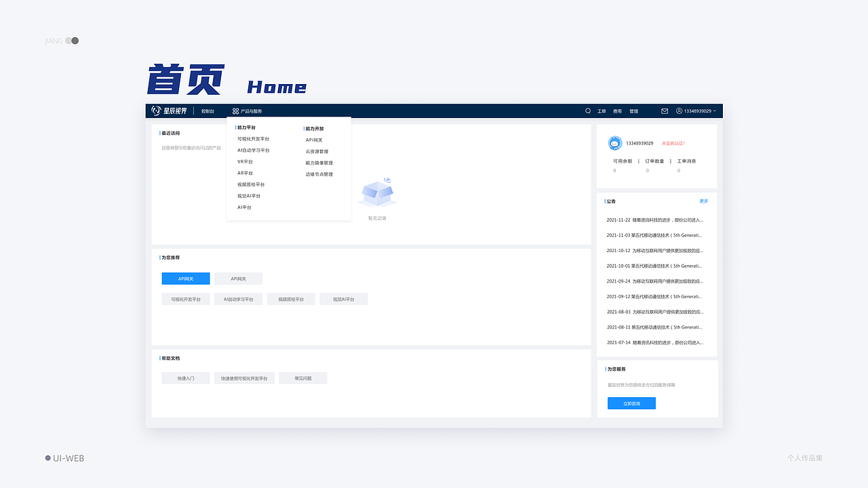Screen dimensions: 868x488
Task: Open the mail envelope icon in the navbar
Action: [665, 110]
